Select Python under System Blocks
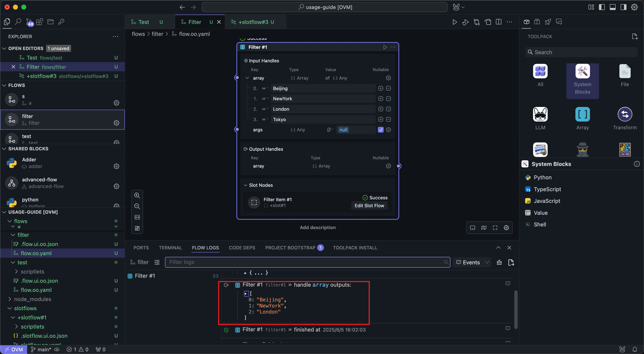This screenshot has height=354, width=644. [542, 177]
